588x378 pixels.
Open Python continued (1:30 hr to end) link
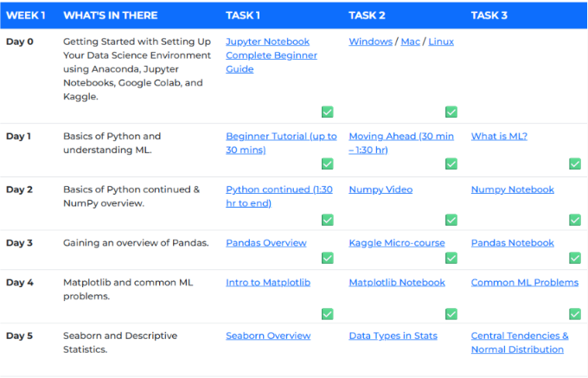pos(279,196)
